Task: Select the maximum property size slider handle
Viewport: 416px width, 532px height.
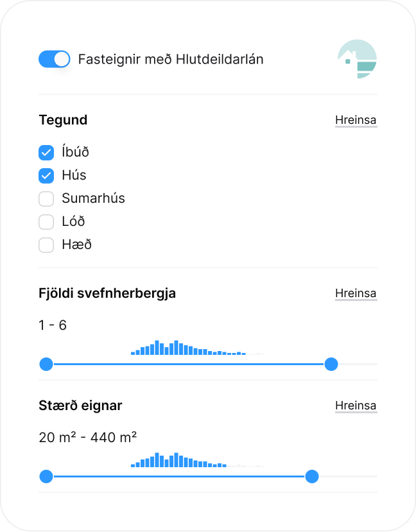Action: coord(312,477)
